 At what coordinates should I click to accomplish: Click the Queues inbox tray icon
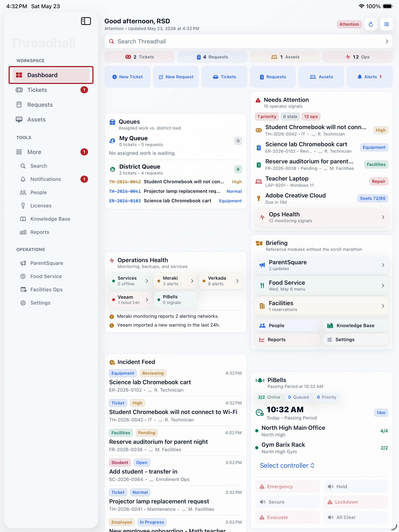point(112,122)
